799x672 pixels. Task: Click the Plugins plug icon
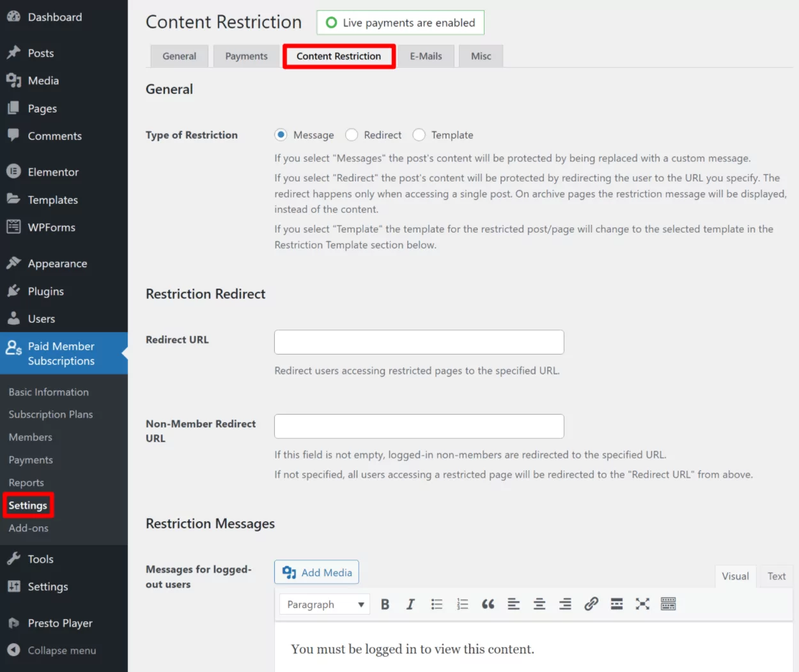pos(13,291)
